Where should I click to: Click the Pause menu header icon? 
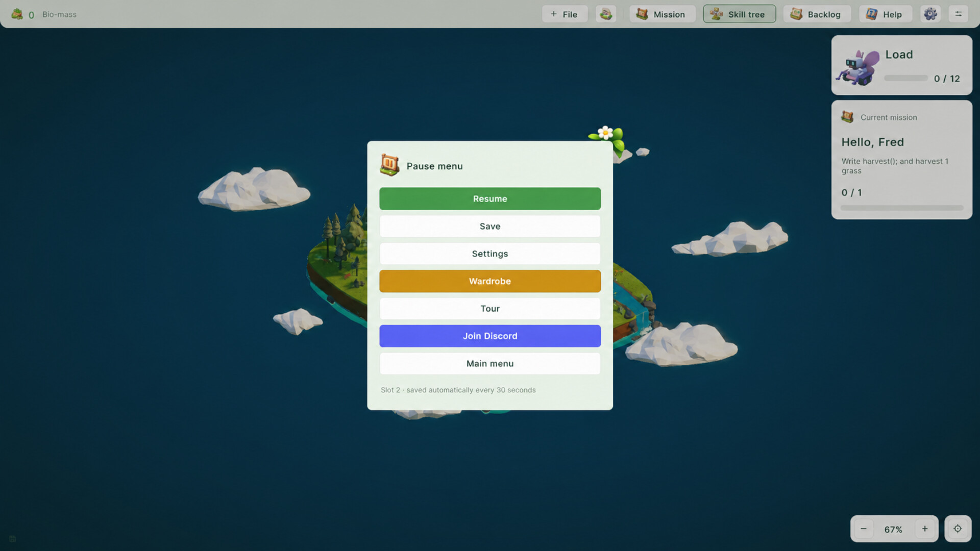click(389, 165)
